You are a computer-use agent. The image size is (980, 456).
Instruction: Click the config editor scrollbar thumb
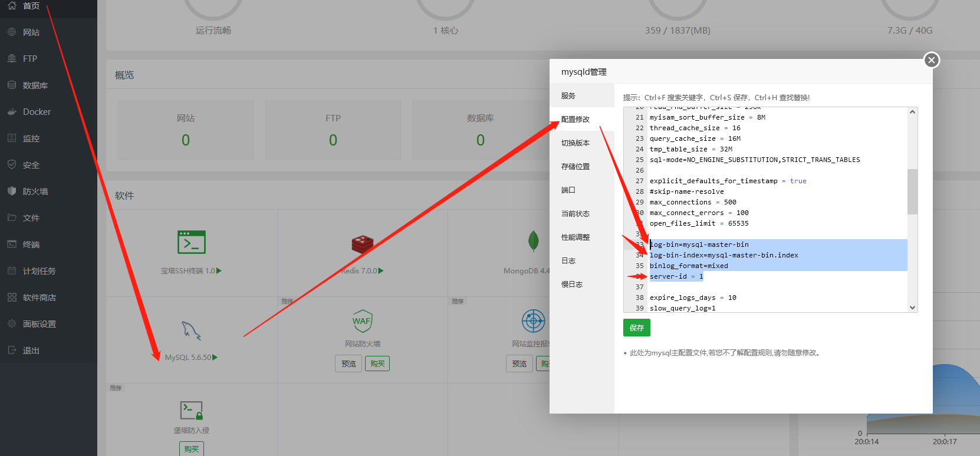tap(912, 191)
